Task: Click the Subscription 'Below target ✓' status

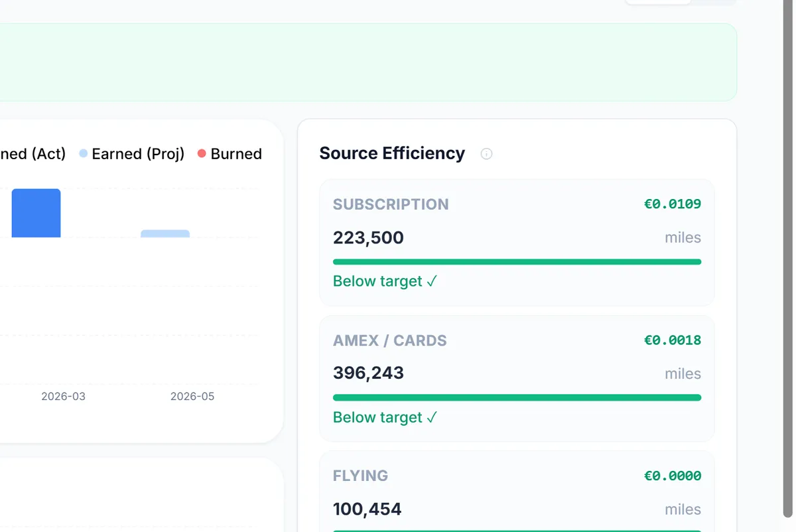Action: 385,281
